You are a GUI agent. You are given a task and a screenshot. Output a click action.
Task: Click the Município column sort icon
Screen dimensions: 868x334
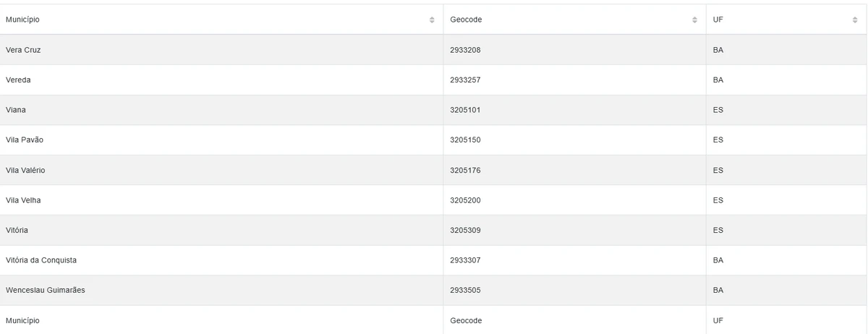pos(432,20)
